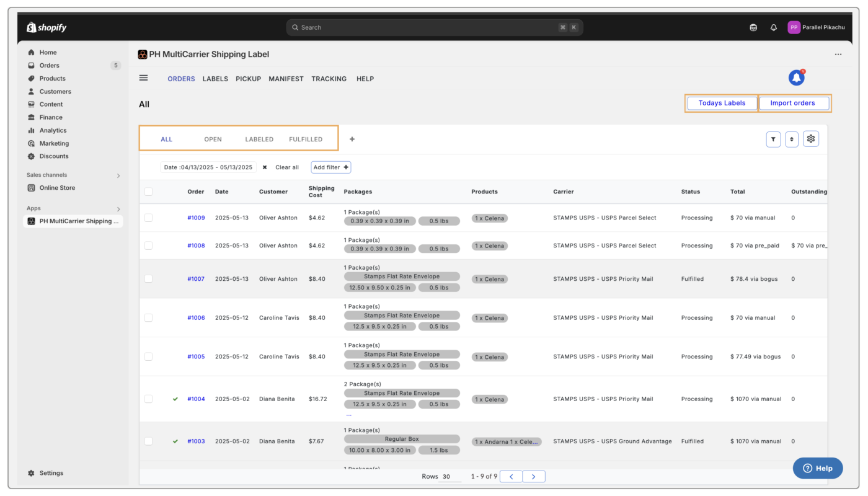Click the Analytics bar chart icon

point(32,131)
